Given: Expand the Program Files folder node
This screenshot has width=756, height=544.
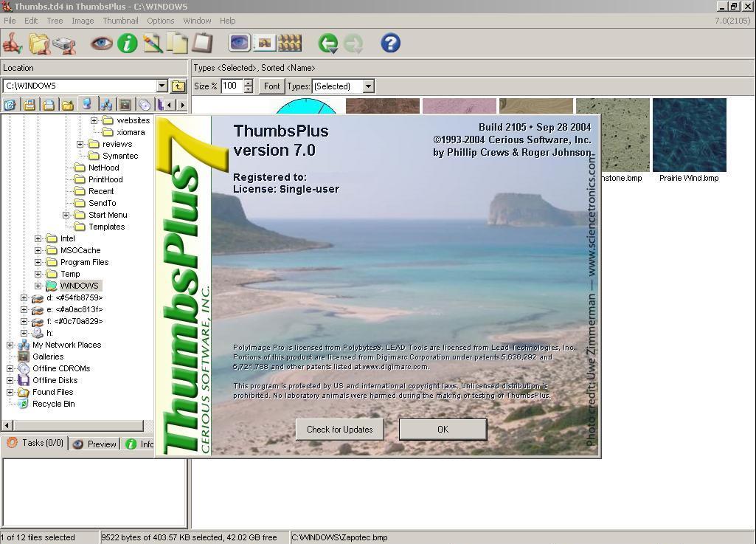Looking at the screenshot, I should [38, 263].
